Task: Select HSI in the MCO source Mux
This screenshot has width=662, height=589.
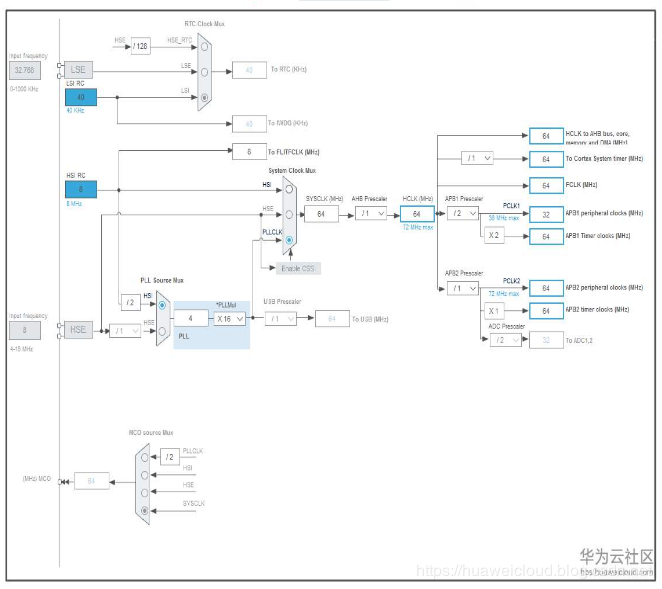Action: 144,475
